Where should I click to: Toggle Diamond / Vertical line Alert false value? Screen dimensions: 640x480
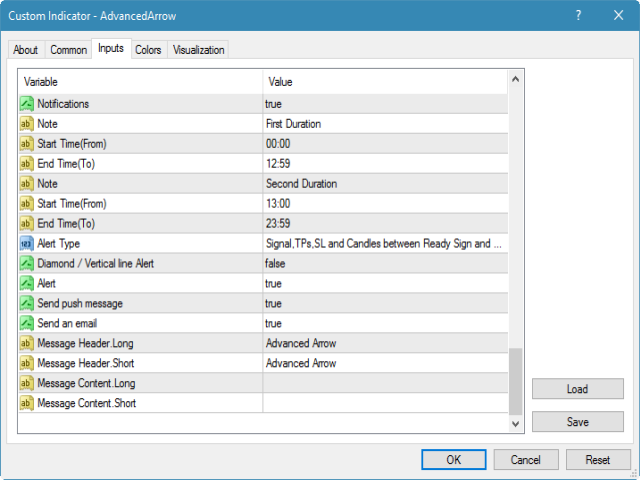coord(385,264)
